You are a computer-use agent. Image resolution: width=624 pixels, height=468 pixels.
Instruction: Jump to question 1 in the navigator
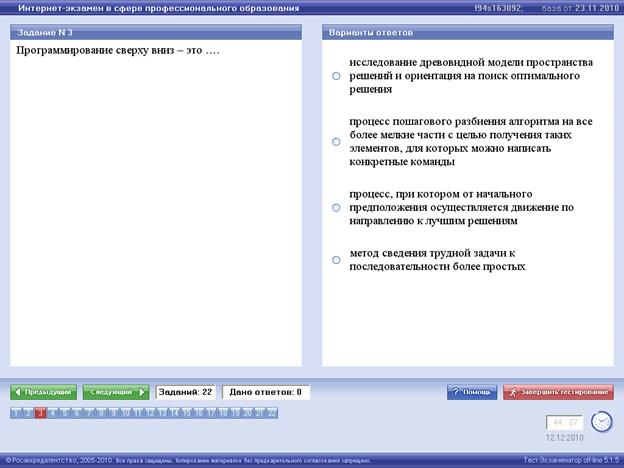click(15, 412)
